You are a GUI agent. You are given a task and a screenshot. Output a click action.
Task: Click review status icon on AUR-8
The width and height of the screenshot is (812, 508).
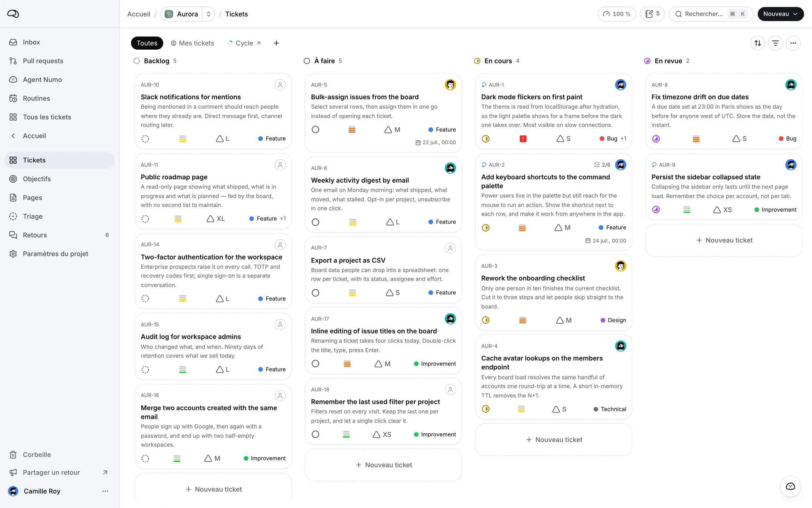point(656,139)
